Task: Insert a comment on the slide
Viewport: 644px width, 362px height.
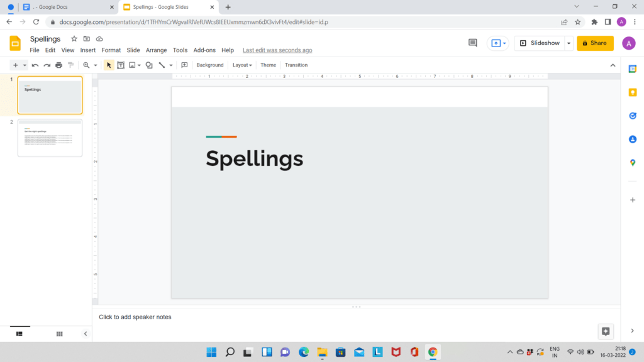Action: (x=184, y=65)
